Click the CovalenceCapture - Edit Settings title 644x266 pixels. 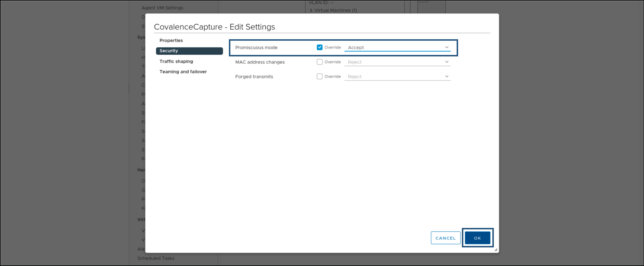(x=214, y=27)
